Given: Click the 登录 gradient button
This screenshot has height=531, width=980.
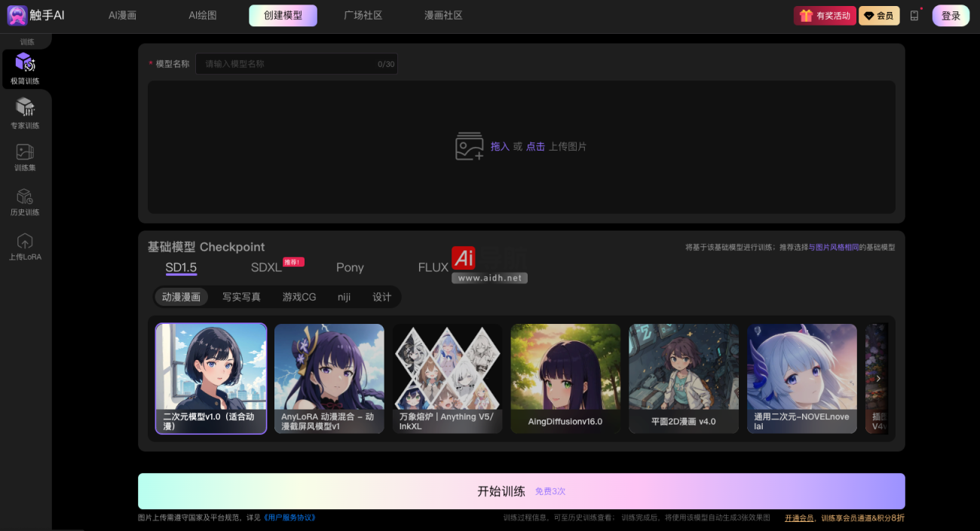Looking at the screenshot, I should (951, 15).
